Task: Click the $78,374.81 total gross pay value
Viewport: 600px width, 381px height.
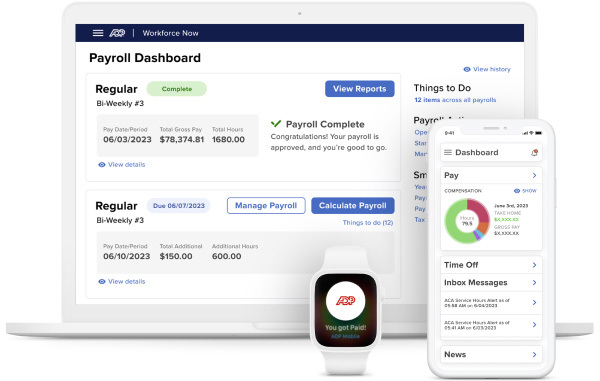Action: [182, 140]
